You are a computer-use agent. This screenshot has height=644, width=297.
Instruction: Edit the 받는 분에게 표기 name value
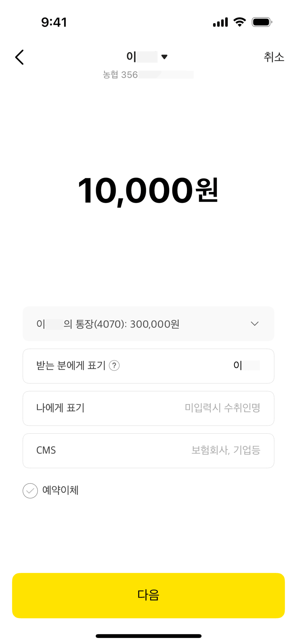click(246, 365)
